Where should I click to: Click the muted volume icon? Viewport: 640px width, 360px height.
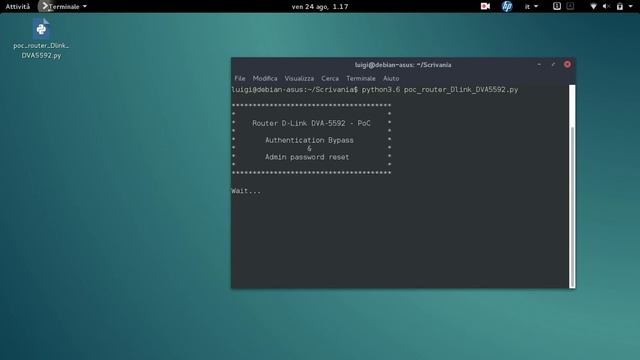(606, 6)
